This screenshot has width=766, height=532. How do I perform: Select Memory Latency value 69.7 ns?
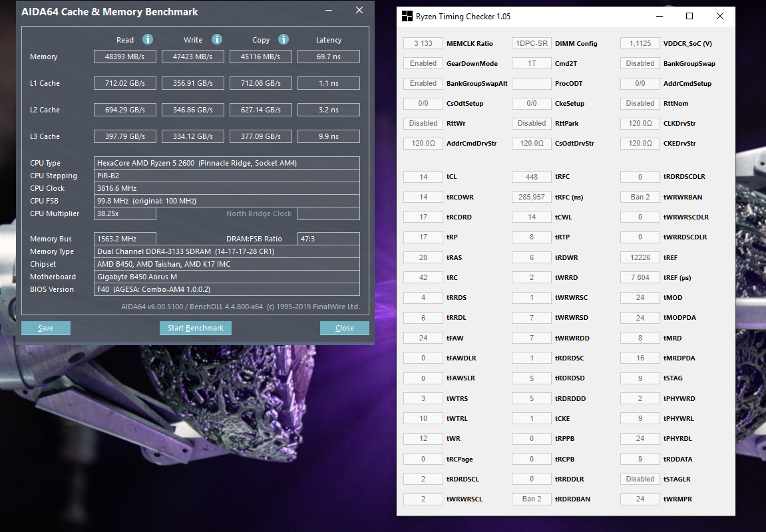pyautogui.click(x=328, y=57)
